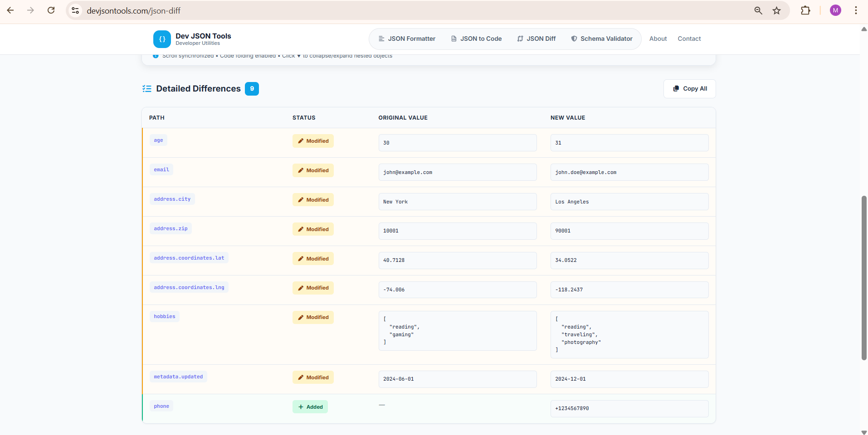Image resolution: width=868 pixels, height=435 pixels.
Task: Click the browser reload icon
Action: 51,10
